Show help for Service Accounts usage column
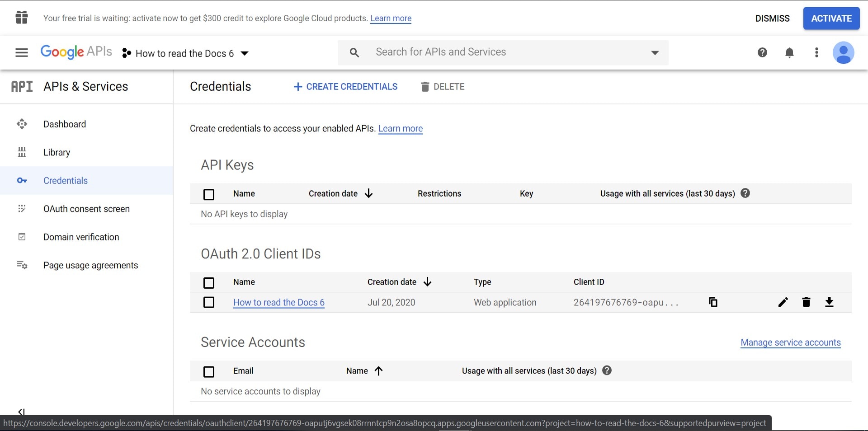The height and width of the screenshot is (431, 868). point(607,370)
